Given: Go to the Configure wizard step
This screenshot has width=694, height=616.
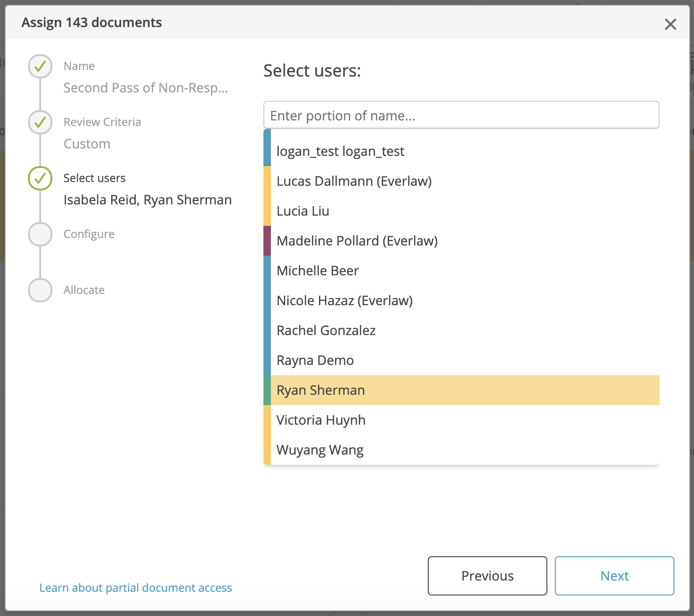Looking at the screenshot, I should point(89,234).
